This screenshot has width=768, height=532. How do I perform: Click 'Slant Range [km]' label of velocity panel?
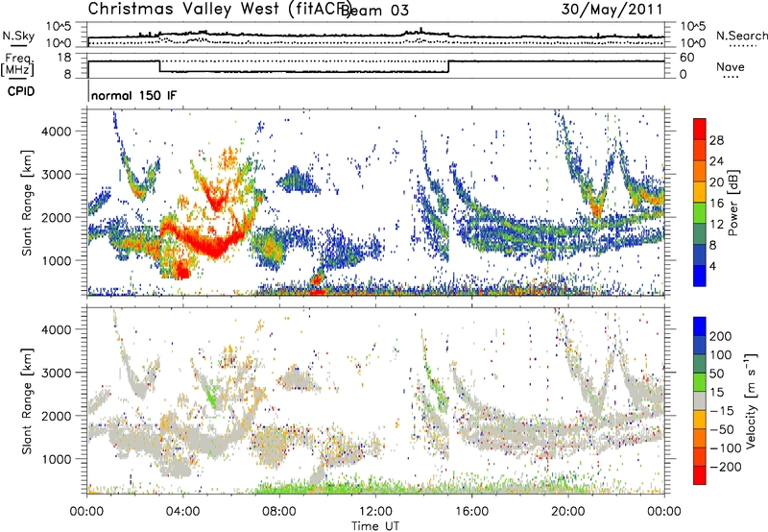pos(27,401)
